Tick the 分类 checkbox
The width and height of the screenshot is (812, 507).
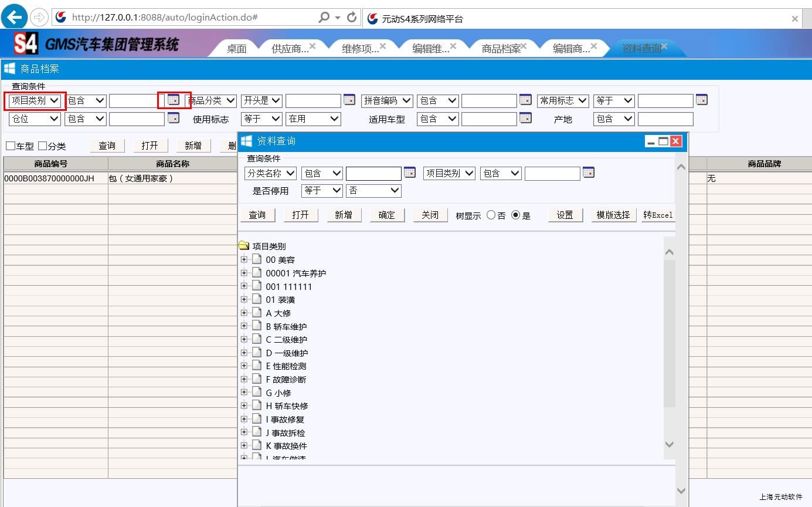[42, 146]
